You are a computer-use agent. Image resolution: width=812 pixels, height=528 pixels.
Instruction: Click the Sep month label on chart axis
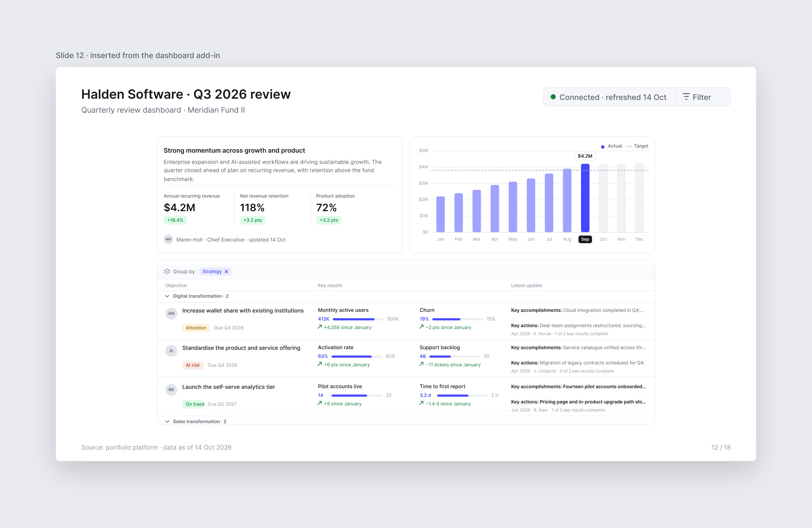pyautogui.click(x=585, y=239)
